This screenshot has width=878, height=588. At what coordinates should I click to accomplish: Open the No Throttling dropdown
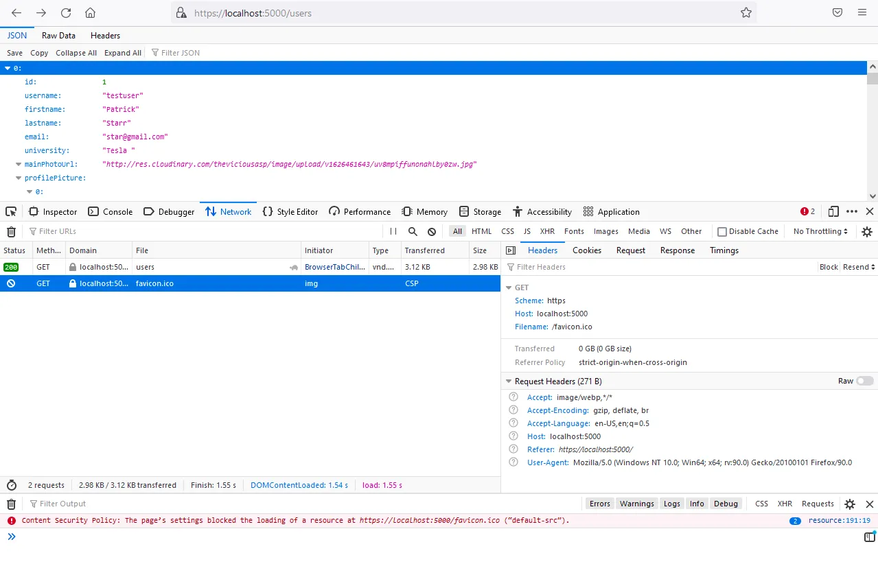(820, 232)
